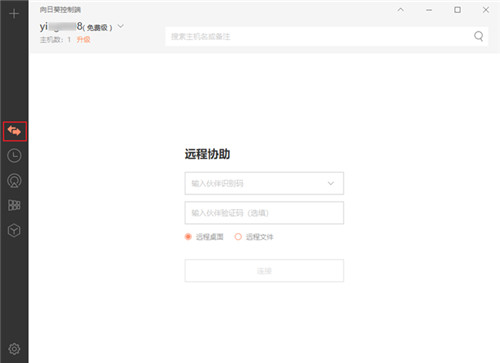500x363 pixels.
Task: Click the host search input box
Action: tap(327, 36)
